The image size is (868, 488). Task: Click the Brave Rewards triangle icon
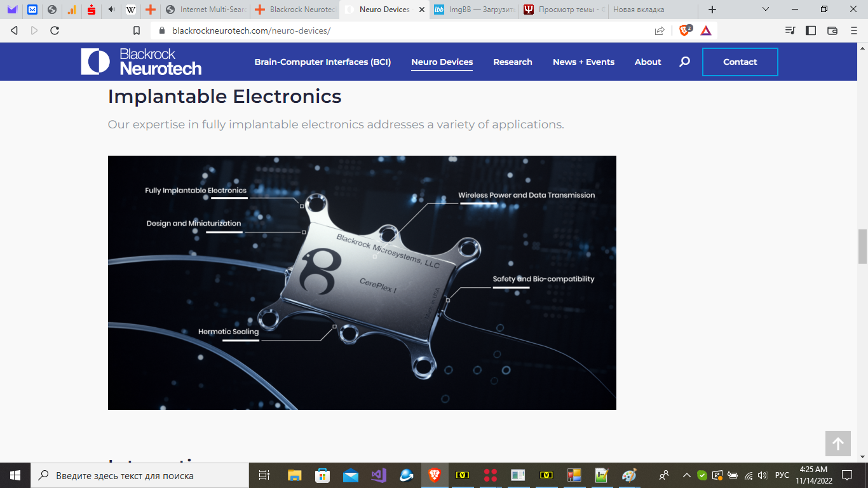(x=706, y=30)
